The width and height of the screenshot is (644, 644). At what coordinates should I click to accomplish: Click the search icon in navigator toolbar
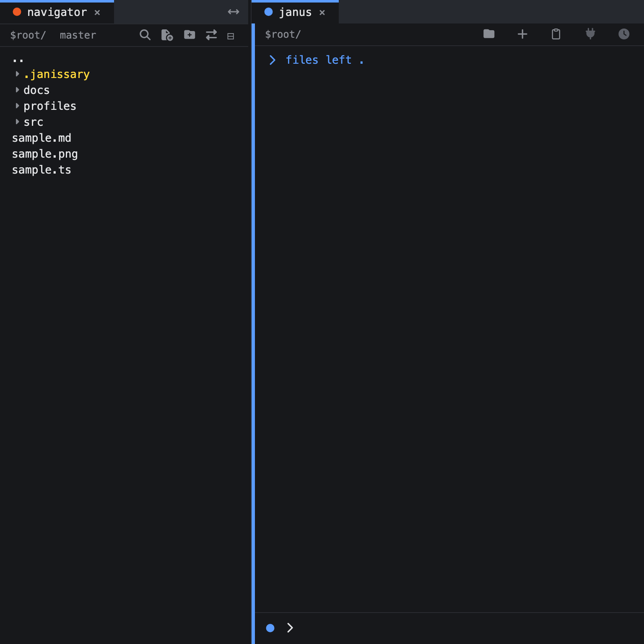click(x=145, y=35)
